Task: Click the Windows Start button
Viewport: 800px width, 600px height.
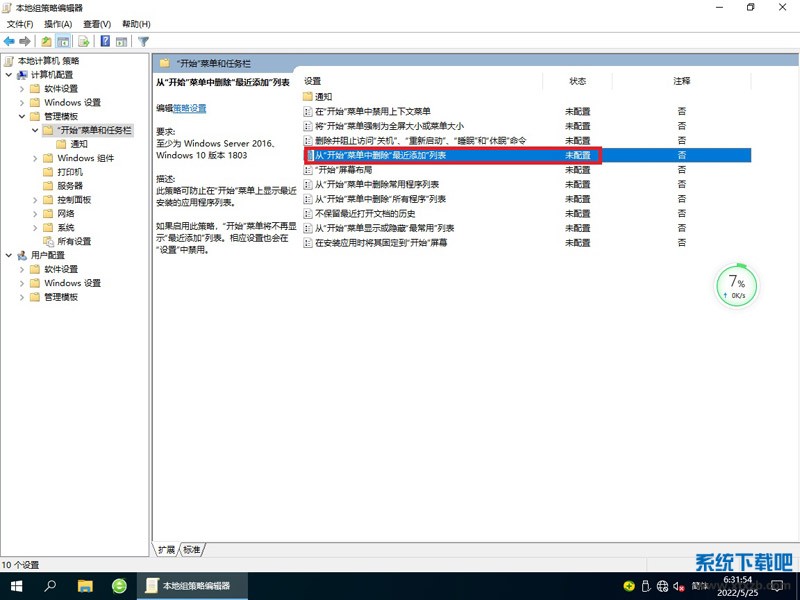Action: pyautogui.click(x=17, y=585)
